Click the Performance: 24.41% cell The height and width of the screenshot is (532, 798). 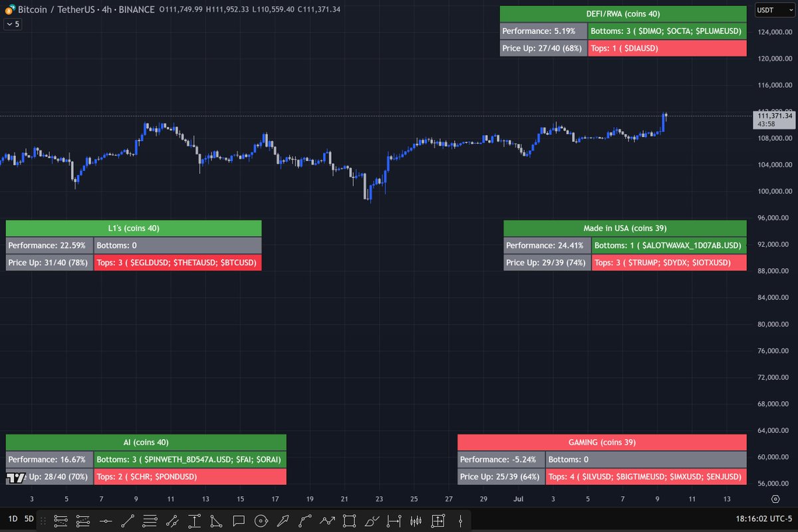(x=547, y=245)
